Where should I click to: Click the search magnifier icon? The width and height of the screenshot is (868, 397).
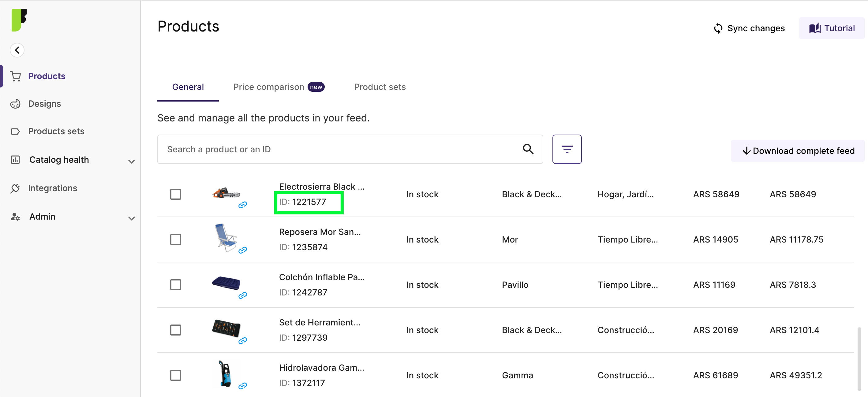tap(528, 149)
